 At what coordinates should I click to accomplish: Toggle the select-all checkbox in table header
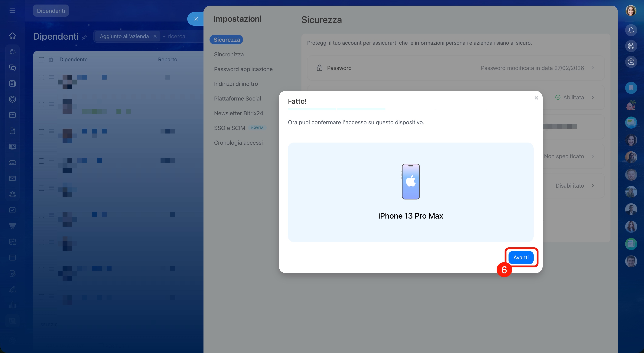tap(41, 60)
